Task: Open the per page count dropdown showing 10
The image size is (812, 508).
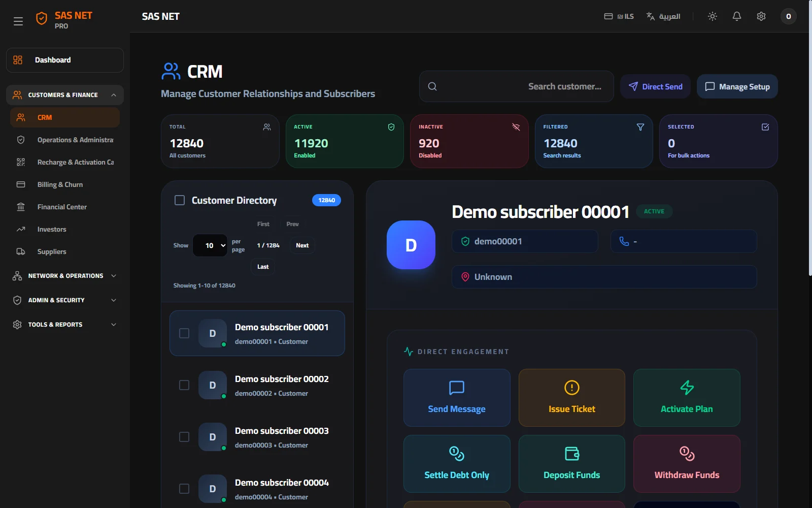Action: point(210,245)
